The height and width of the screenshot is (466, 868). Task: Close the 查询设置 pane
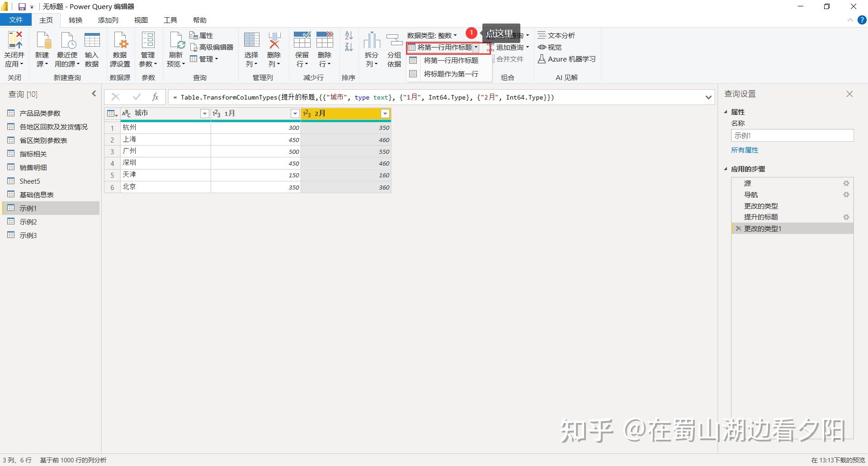(x=849, y=94)
